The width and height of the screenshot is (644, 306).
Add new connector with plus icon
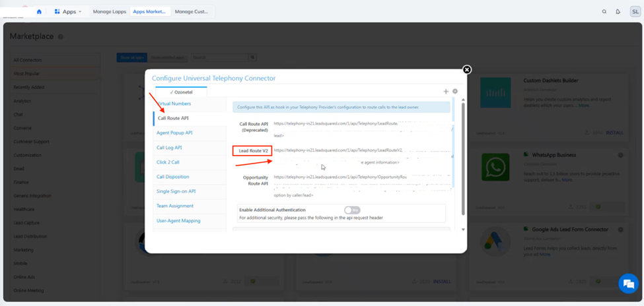(x=446, y=92)
